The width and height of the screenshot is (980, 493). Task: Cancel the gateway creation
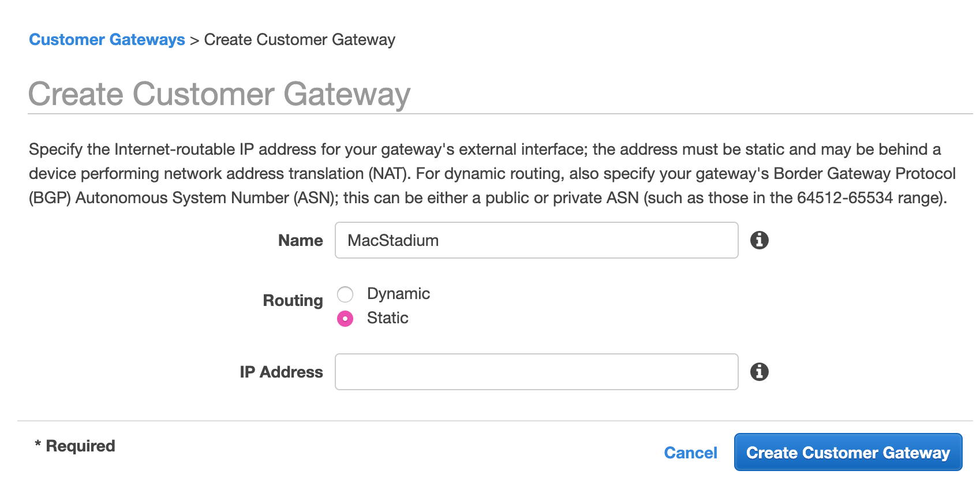coord(690,453)
